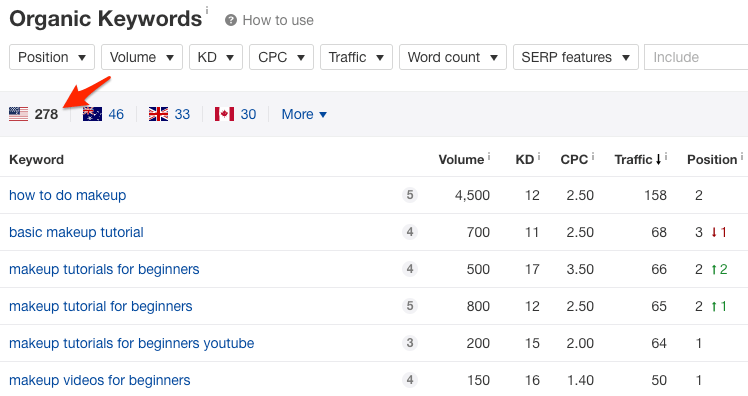The height and width of the screenshot is (396, 748).
Task: Click SERP features badge for 'how to do makeup'
Action: point(410,195)
